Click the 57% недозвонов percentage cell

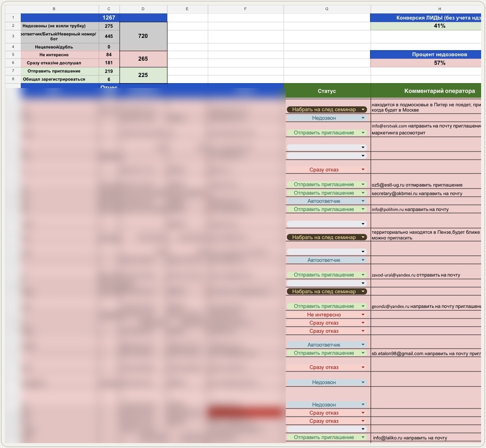click(439, 63)
